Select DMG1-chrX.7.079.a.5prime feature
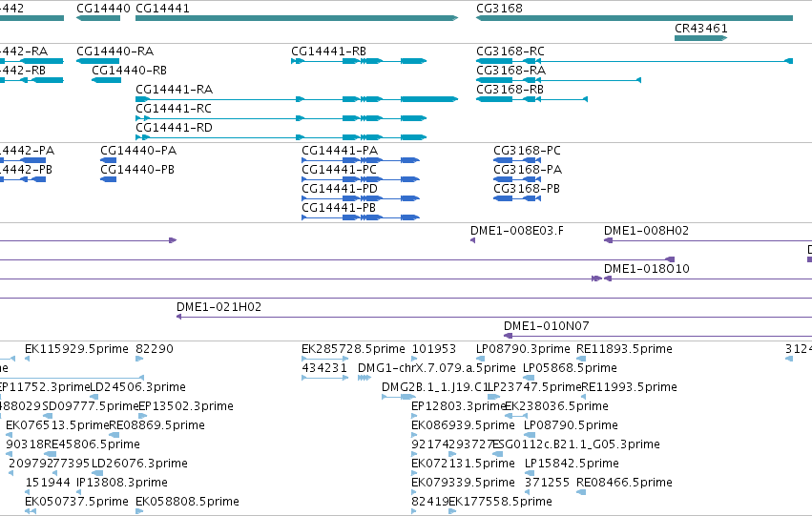Screen dimensions: 812x516 pos(364,378)
